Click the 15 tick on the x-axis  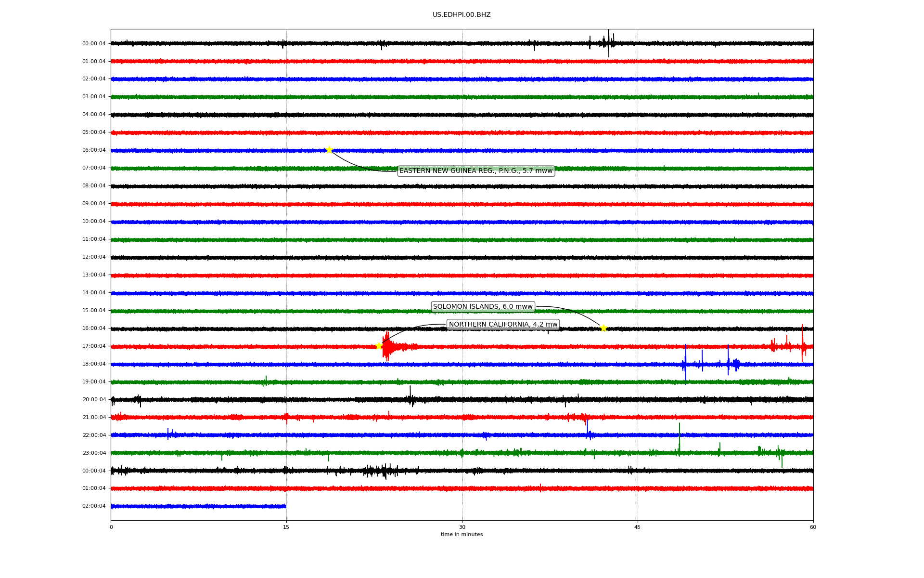click(x=286, y=527)
